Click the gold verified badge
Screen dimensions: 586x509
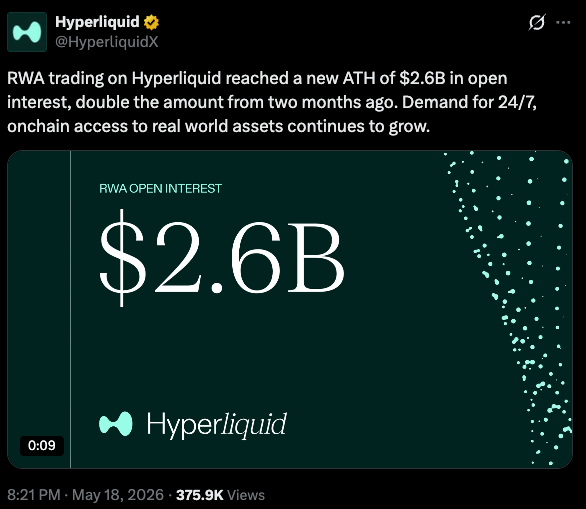point(151,22)
